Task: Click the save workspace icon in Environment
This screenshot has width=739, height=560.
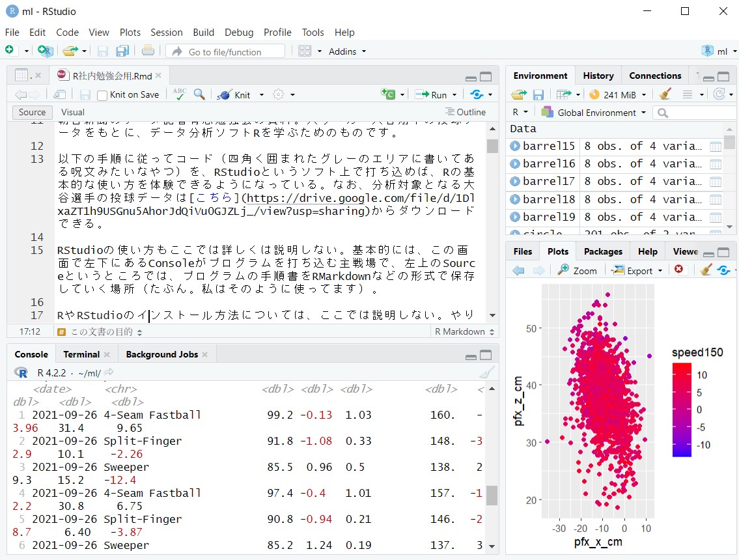Action: click(538, 95)
